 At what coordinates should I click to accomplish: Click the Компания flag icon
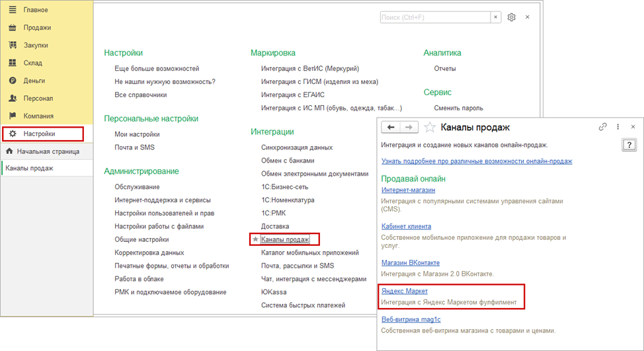tap(11, 116)
